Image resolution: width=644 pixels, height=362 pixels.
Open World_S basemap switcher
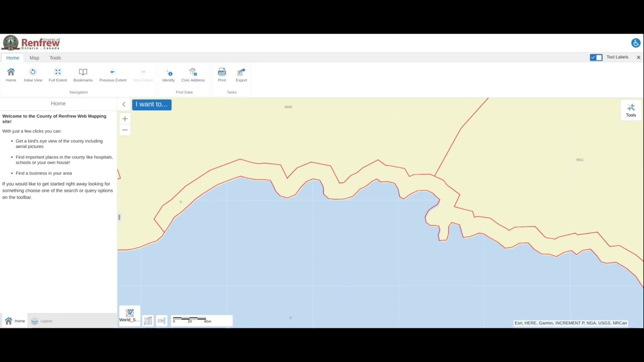(x=129, y=316)
